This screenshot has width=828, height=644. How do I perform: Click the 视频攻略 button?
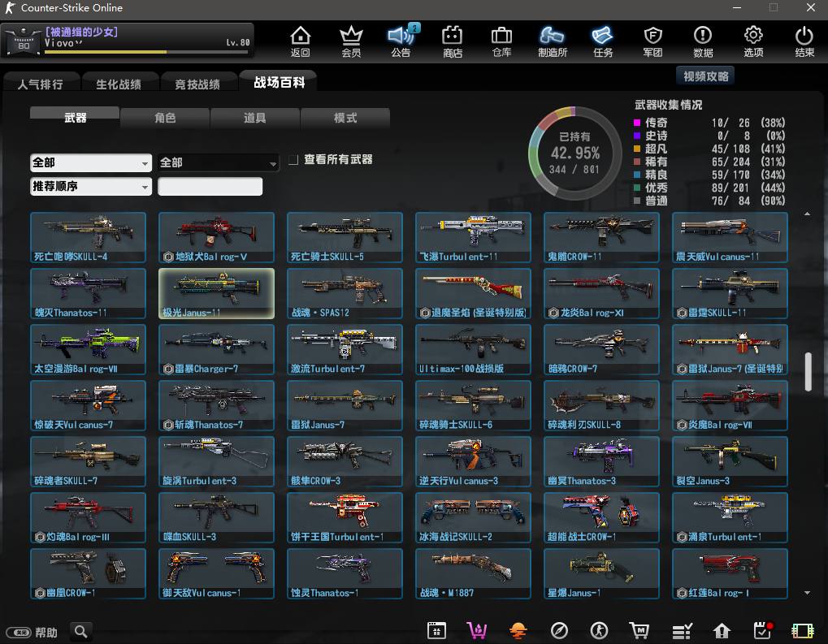[705, 76]
